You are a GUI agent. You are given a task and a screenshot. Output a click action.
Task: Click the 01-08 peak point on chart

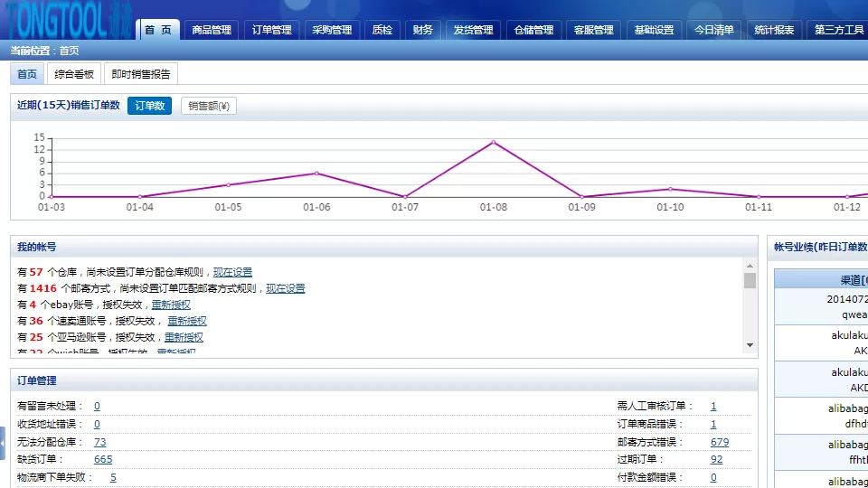[x=494, y=142]
